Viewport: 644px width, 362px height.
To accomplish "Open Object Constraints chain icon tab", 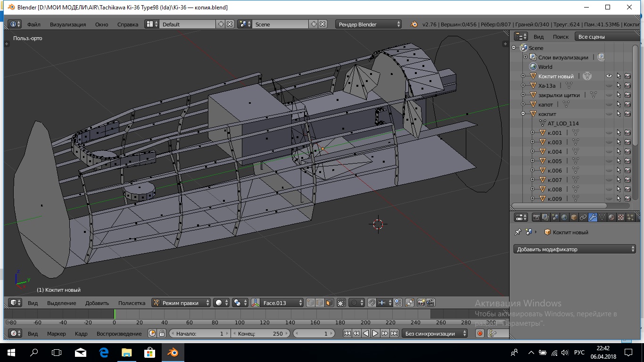I will 583,217.
